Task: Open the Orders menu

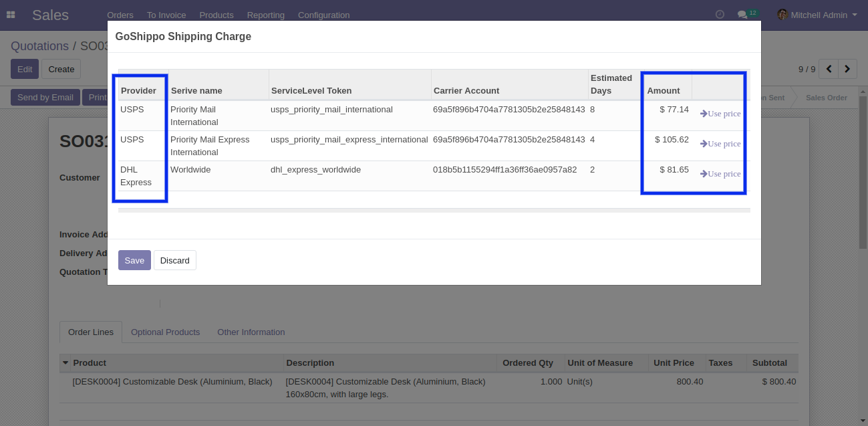Action: click(120, 15)
